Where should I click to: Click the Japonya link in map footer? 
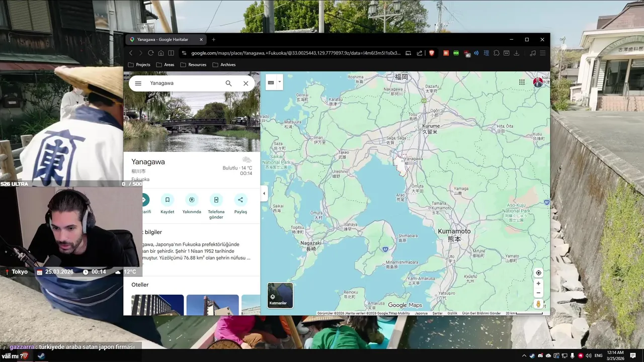[x=421, y=313]
